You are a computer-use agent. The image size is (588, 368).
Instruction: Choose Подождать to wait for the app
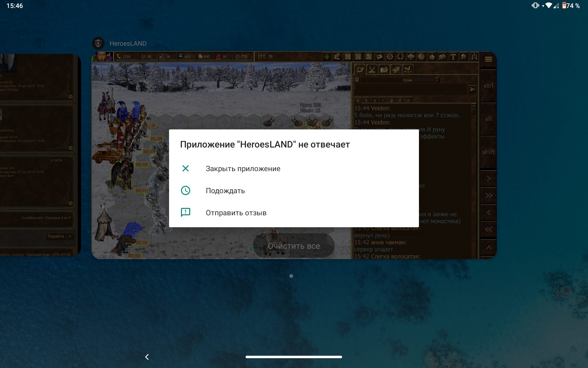pos(225,191)
